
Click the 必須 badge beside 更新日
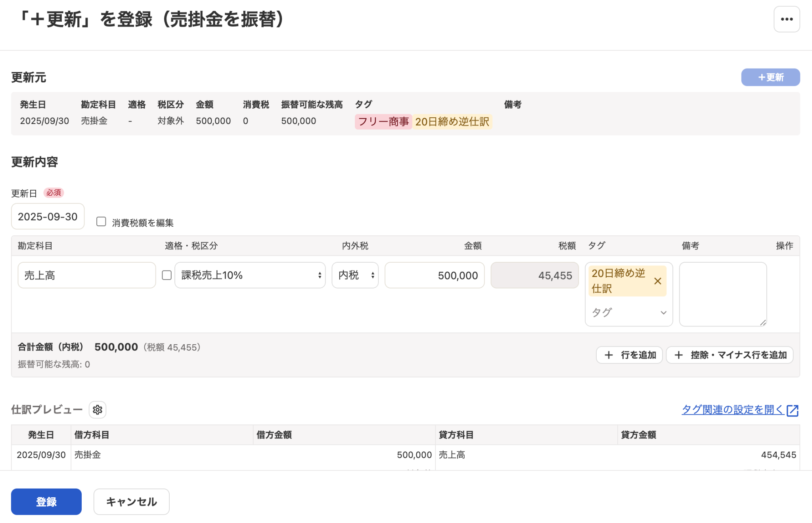pos(54,193)
